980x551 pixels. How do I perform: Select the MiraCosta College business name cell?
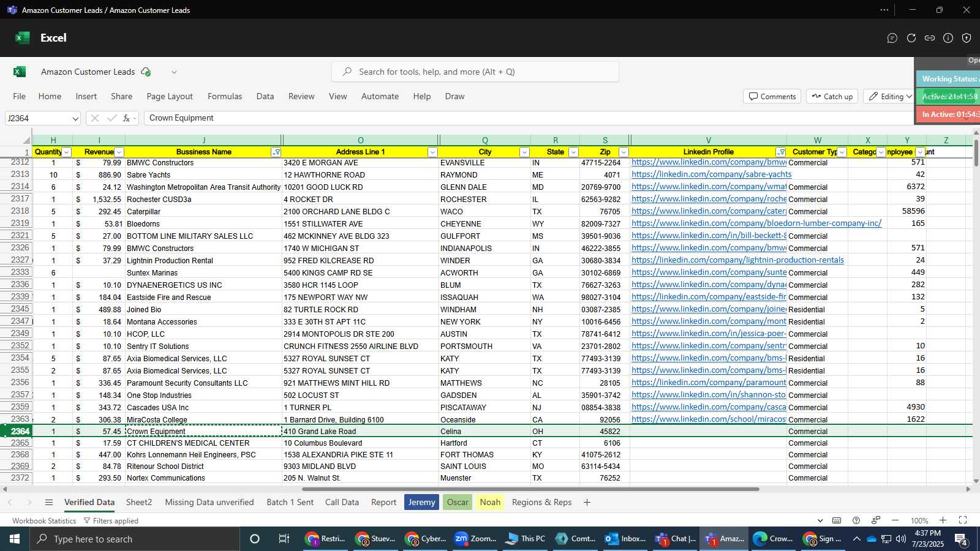pos(203,419)
